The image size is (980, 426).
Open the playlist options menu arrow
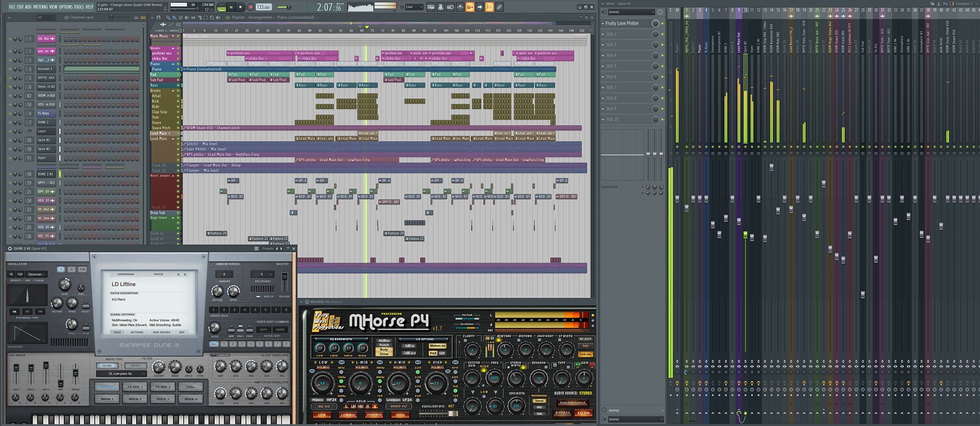[152, 17]
